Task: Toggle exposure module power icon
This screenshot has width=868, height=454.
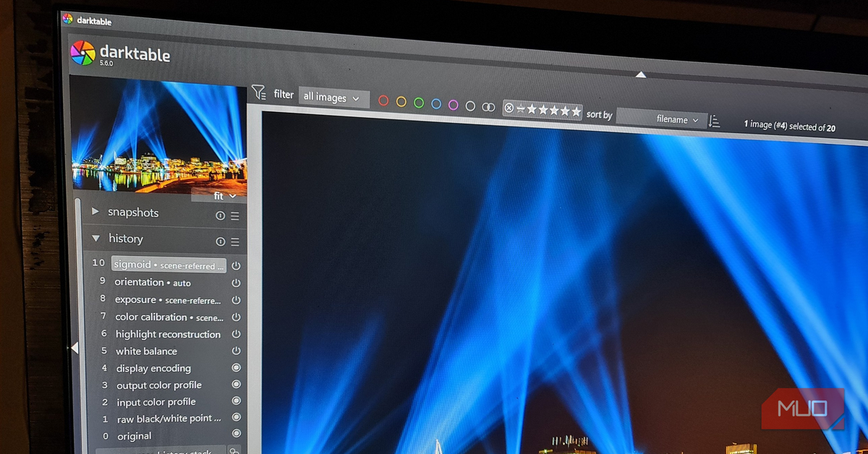Action: [236, 300]
